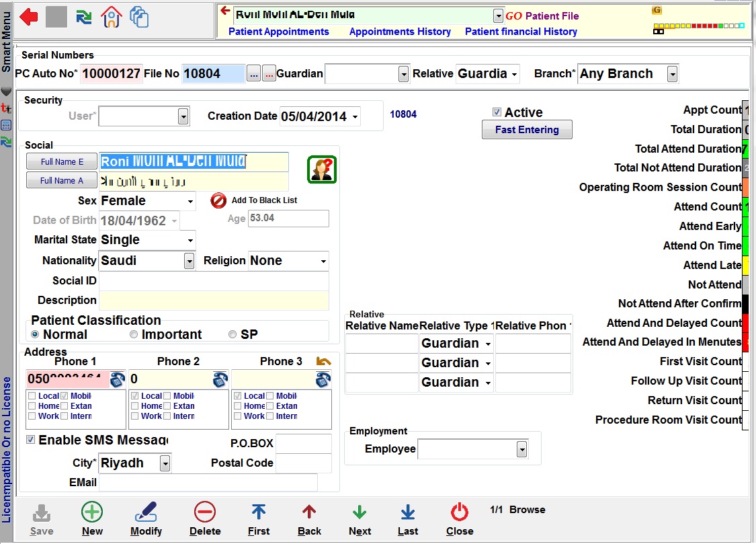Image resolution: width=756 pixels, height=544 pixels.
Task: Toggle Phone 2 Local checkbox
Action: 135,395
